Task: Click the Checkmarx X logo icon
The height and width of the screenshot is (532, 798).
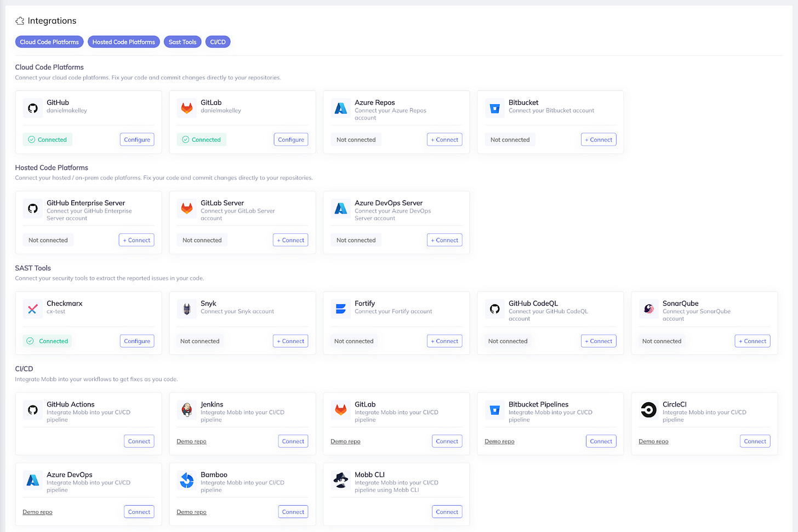Action: point(33,309)
